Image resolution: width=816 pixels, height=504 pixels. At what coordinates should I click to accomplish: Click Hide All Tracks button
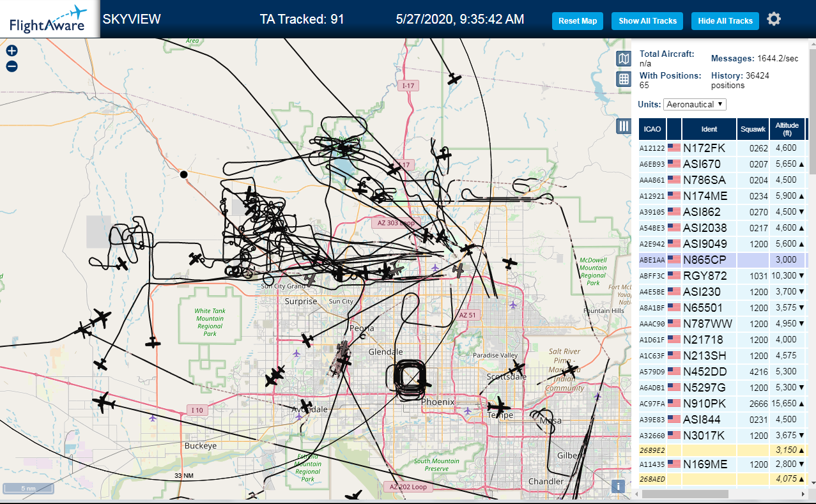[x=725, y=21]
